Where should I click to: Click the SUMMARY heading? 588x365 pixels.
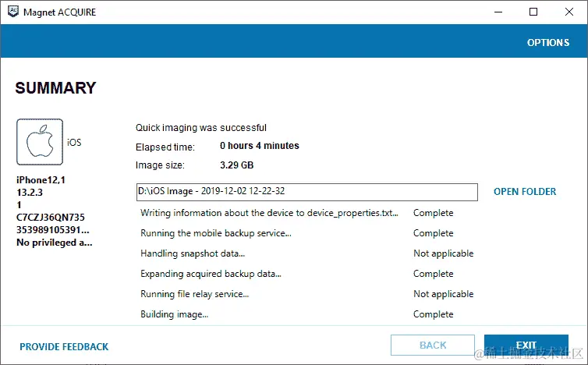click(55, 88)
